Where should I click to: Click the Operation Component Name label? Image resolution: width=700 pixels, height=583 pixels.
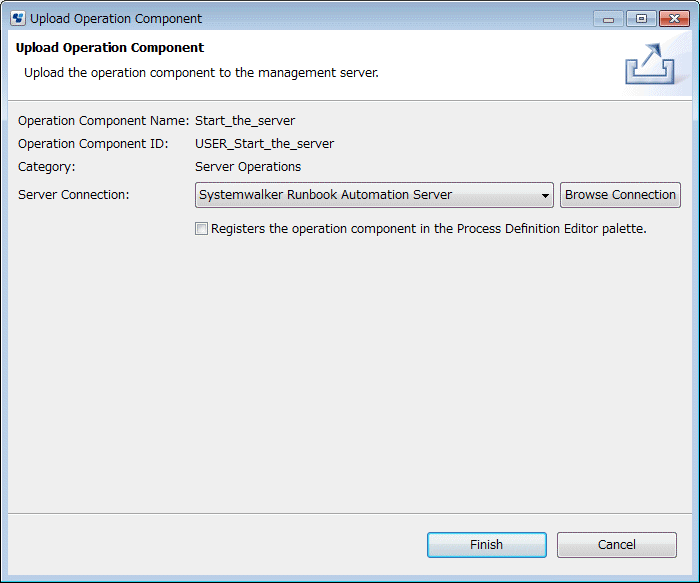(x=103, y=121)
